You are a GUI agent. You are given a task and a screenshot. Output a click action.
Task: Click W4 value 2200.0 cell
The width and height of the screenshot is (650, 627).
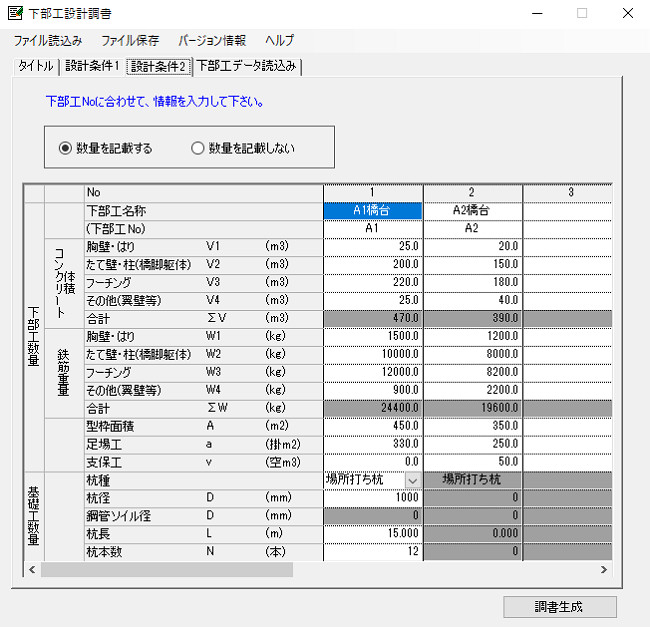pos(473,390)
